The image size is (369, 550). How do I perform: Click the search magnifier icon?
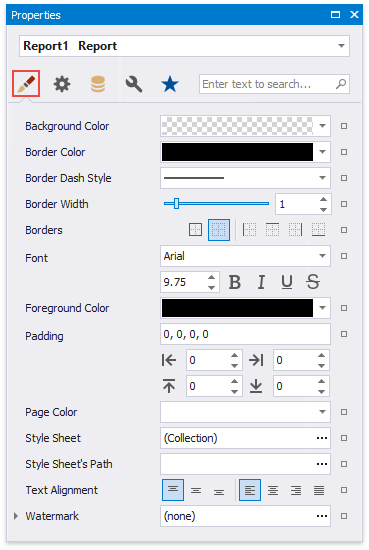pos(341,84)
